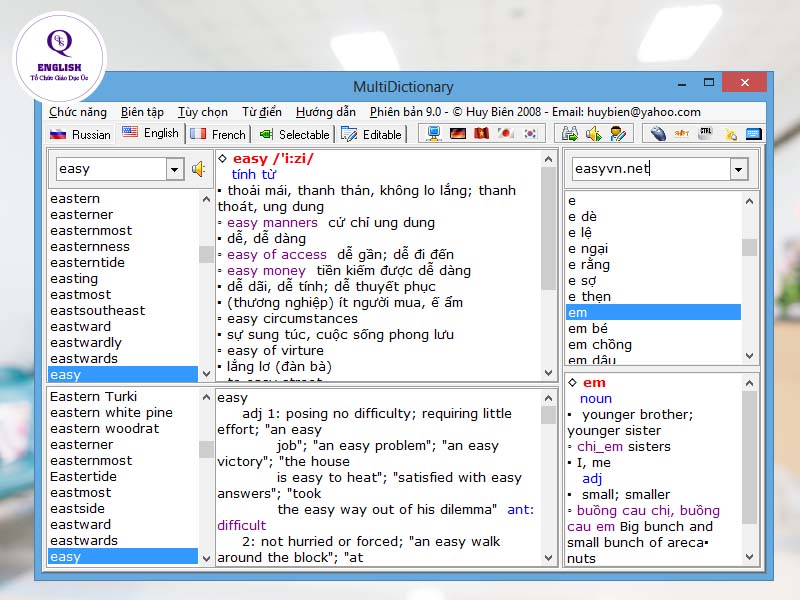The image size is (800, 600).
Task: Click the 'easy manners' example phrase
Action: 272,222
